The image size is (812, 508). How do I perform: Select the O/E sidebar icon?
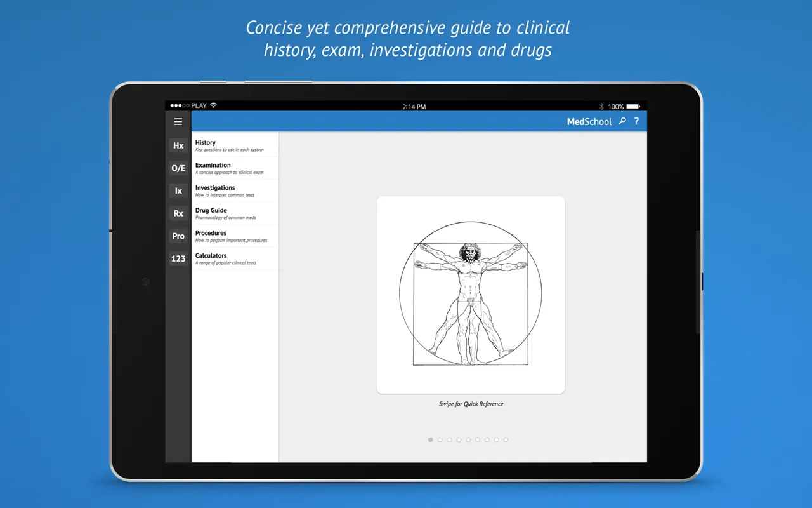click(x=178, y=168)
